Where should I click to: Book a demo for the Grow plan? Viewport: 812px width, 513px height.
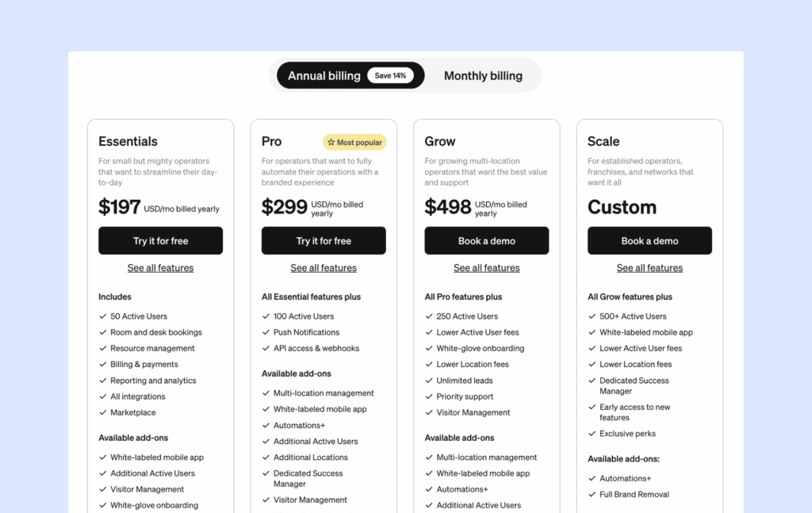486,240
